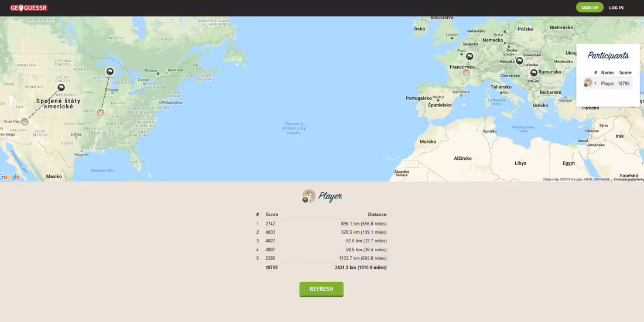This screenshot has width=644, height=322.
Task: Click the distance 1103.7 km (685.8 miles)
Action: 362,258
